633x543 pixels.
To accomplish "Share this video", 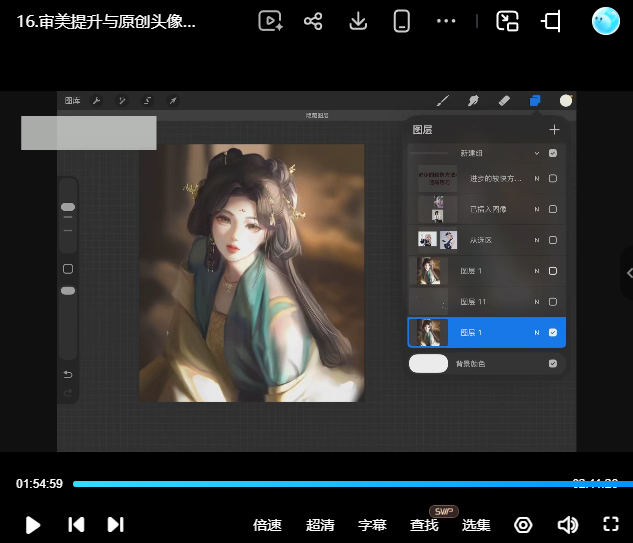I will (x=313, y=21).
